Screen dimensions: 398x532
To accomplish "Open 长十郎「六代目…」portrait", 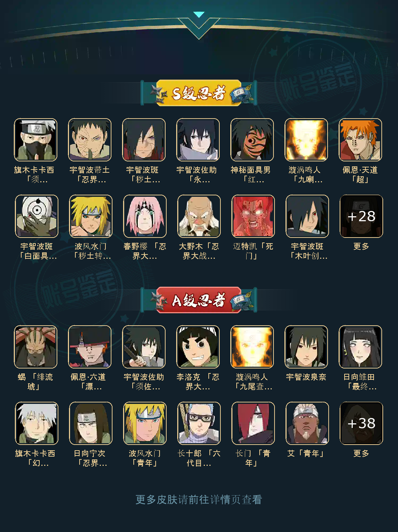I will [x=199, y=423].
